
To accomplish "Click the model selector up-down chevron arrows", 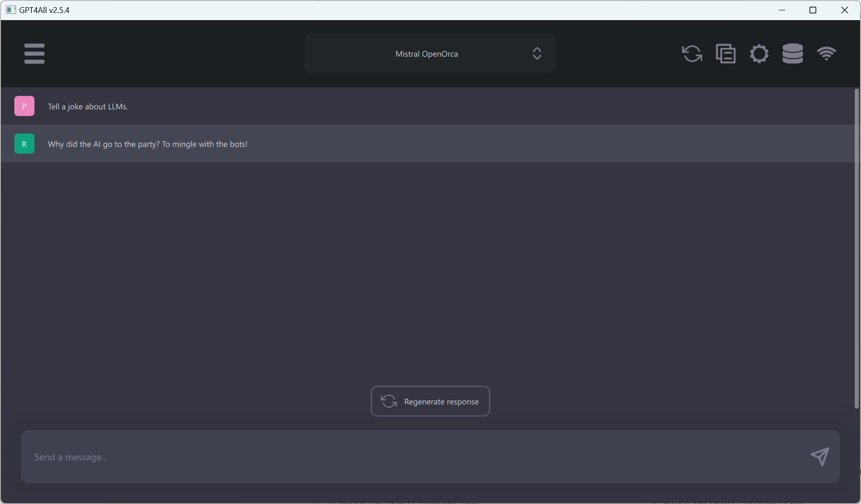I will [x=537, y=54].
